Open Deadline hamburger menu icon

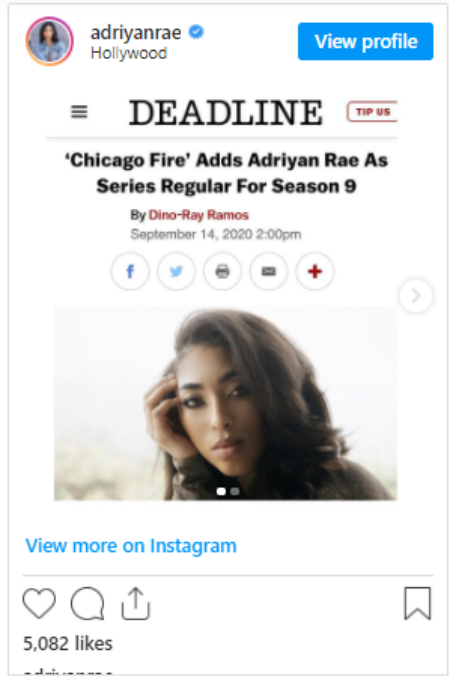pos(79,112)
